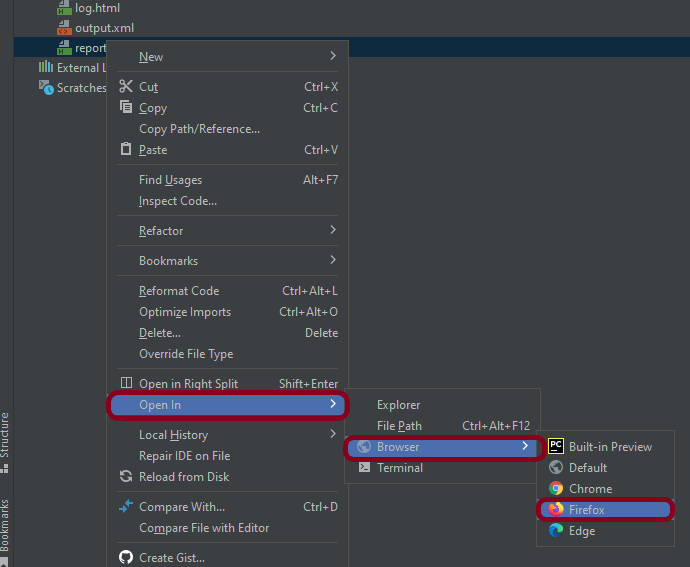Choose Explorer in Open In submenu
Image resolution: width=690 pixels, height=567 pixels.
coord(398,405)
